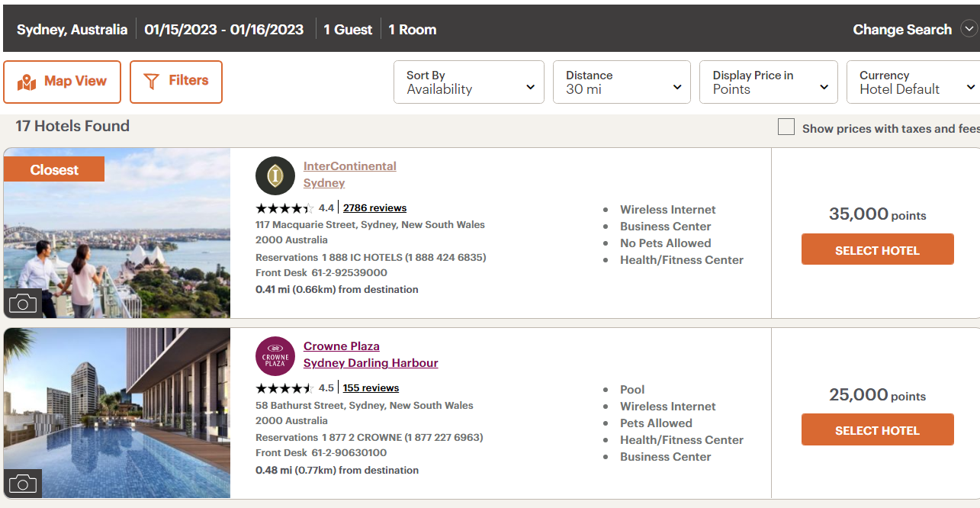This screenshot has width=980, height=508.
Task: Open the Distance 30 mi dropdown
Action: (622, 82)
